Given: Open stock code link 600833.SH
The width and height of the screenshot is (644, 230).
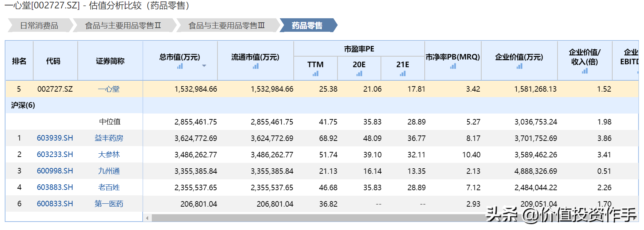Looking at the screenshot, I should click(x=55, y=204).
